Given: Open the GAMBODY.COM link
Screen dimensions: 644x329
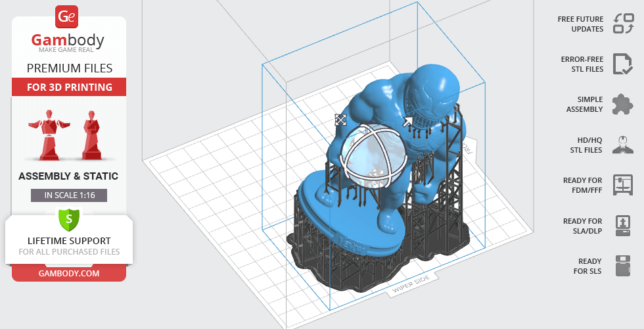Looking at the screenshot, I should pyautogui.click(x=69, y=272).
